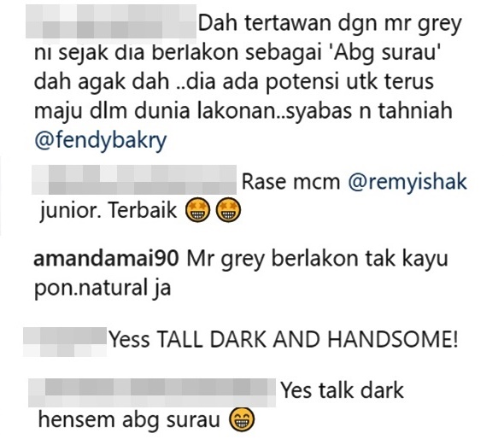Click the words junior. Terbaik
Image resolution: width=504 pixels, height=439 pixels.
pos(108,211)
